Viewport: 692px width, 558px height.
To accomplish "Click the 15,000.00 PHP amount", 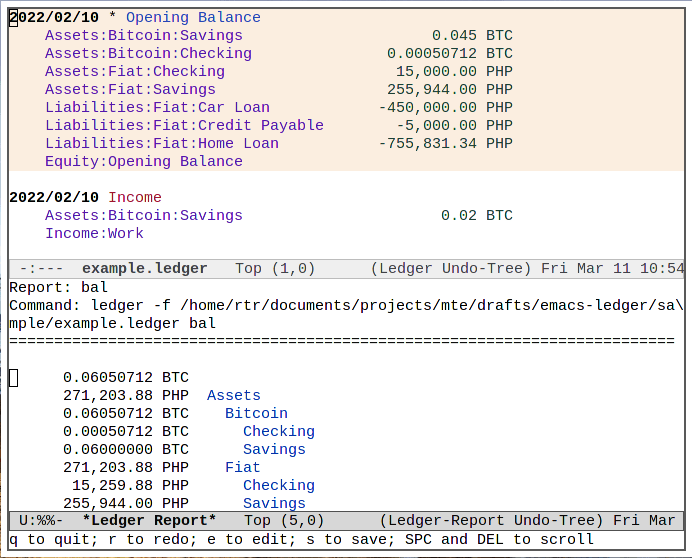I will pos(454,72).
